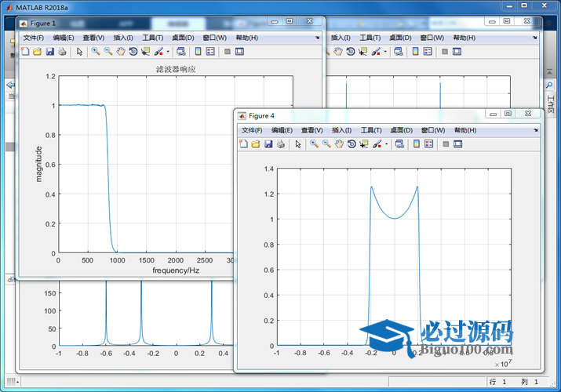Click Brush tool paintbrush in Figure 1
The image size is (561, 392).
[x=158, y=52]
